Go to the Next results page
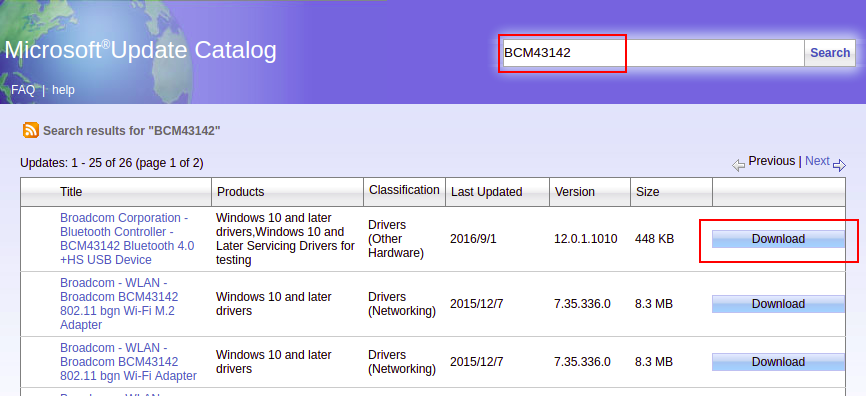 click(817, 161)
